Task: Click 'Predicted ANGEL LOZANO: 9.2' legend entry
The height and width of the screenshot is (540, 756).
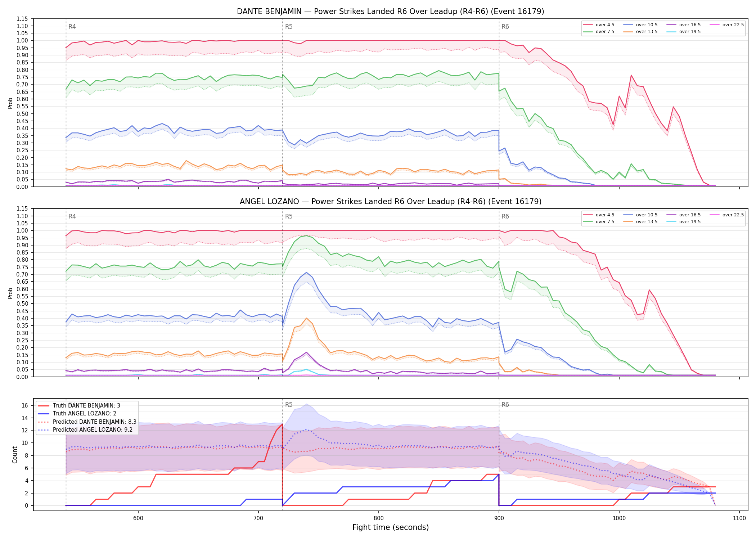Action: click(x=85, y=430)
